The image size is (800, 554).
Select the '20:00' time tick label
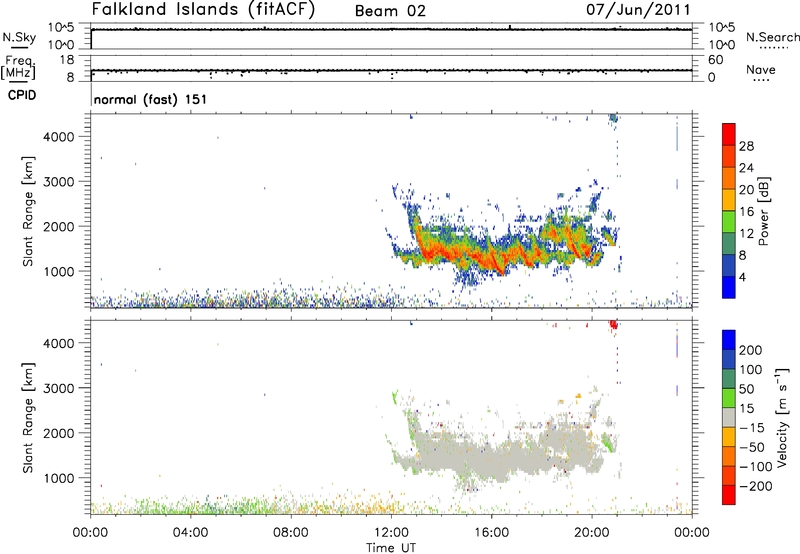[591, 533]
